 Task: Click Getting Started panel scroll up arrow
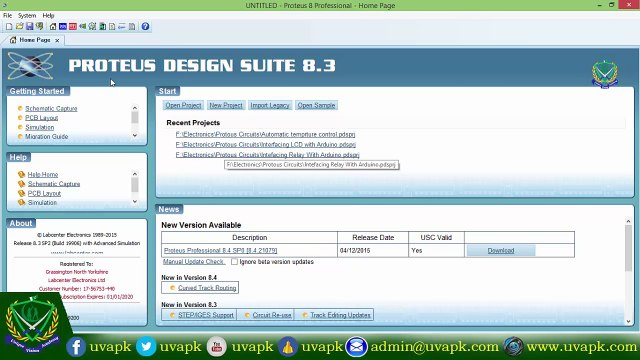click(135, 108)
